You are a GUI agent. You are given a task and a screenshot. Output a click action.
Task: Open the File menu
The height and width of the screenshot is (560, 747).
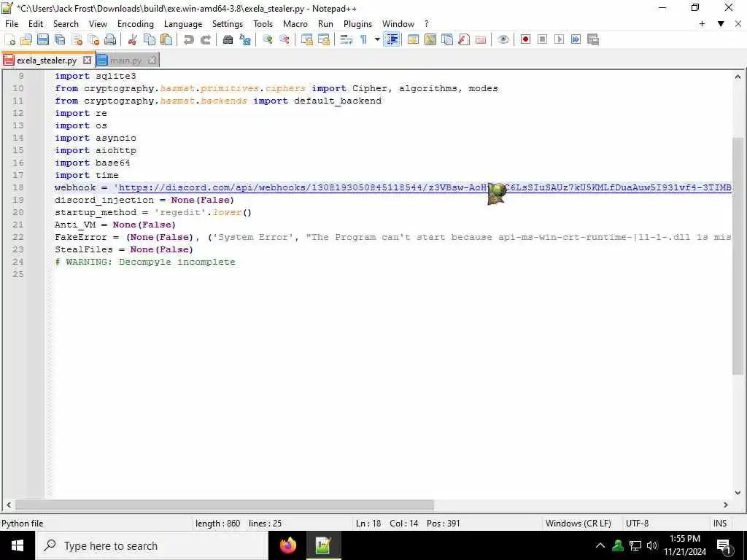point(12,24)
